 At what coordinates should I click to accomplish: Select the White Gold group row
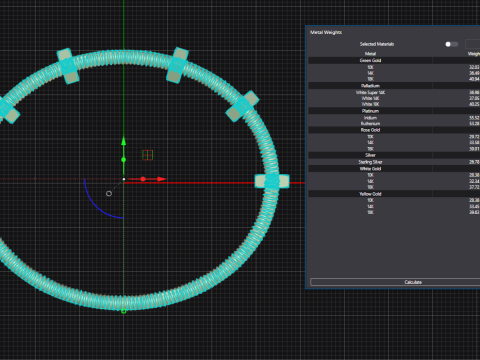coord(394,169)
